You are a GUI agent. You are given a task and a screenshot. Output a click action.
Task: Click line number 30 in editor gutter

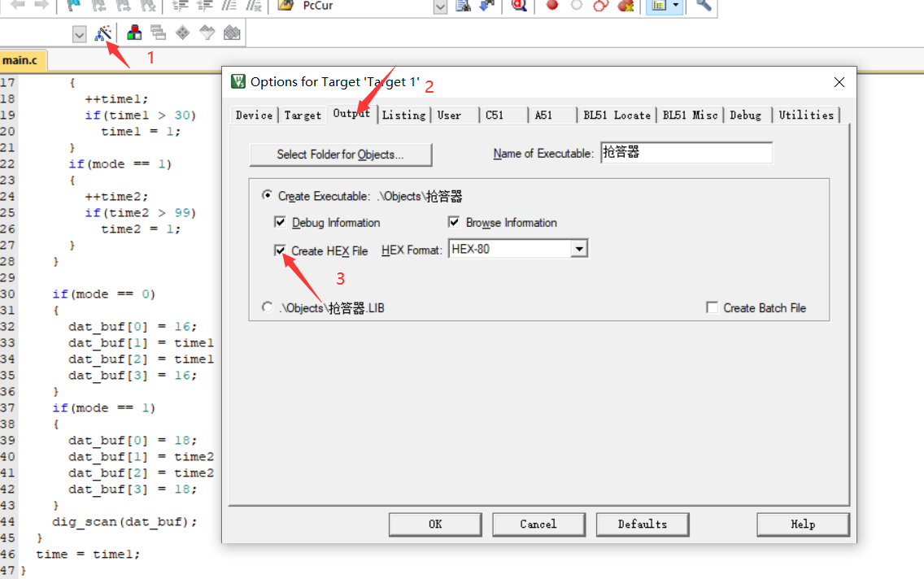[7, 294]
